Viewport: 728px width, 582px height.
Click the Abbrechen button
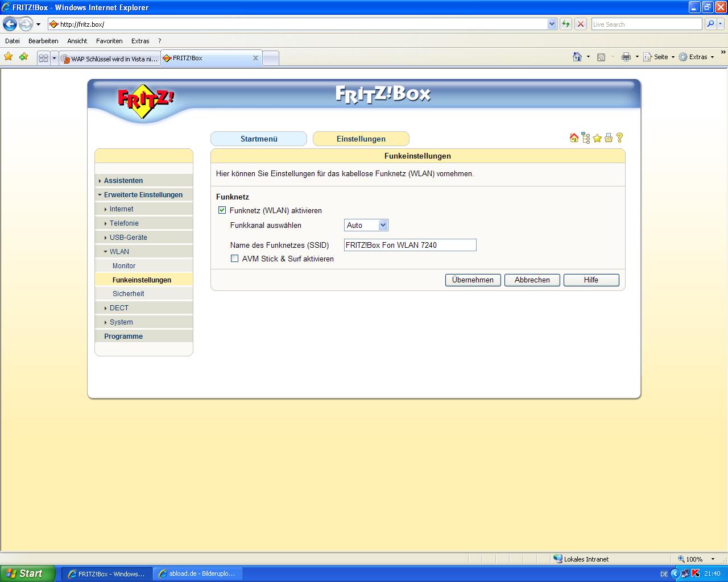click(x=532, y=280)
